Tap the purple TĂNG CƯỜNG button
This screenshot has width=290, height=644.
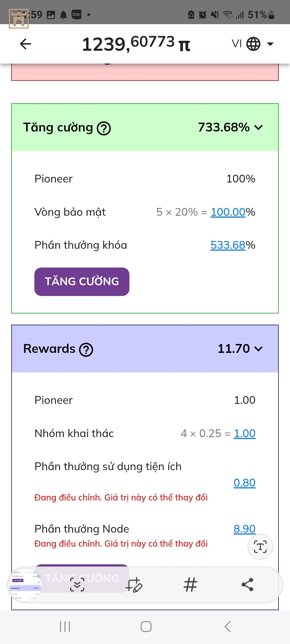82,282
